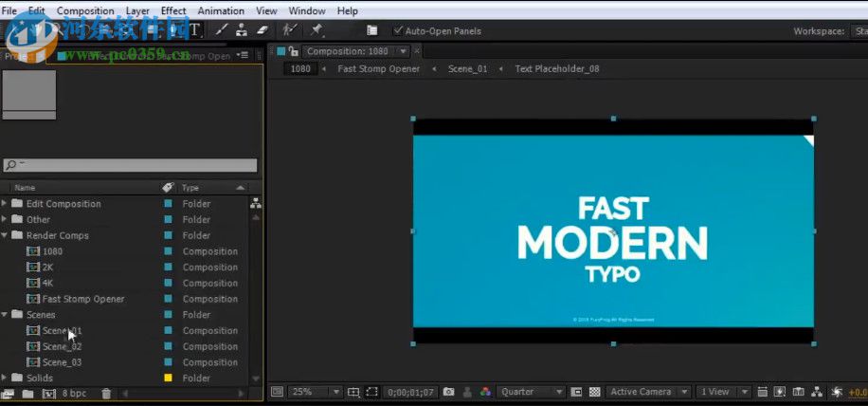Expand the Edit Composition folder
The height and width of the screenshot is (406, 868).
5,204
